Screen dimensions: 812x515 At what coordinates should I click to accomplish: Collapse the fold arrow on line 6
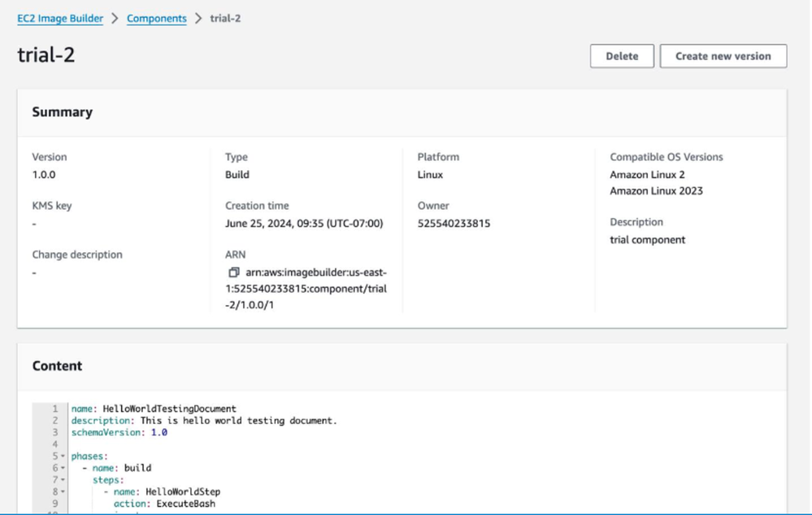63,469
